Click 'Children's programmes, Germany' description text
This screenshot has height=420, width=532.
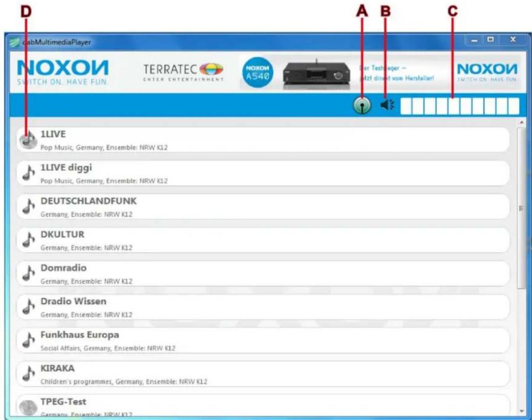point(92,382)
